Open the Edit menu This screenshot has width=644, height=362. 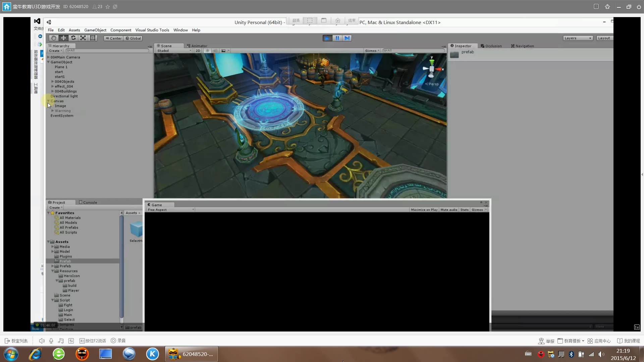(61, 30)
